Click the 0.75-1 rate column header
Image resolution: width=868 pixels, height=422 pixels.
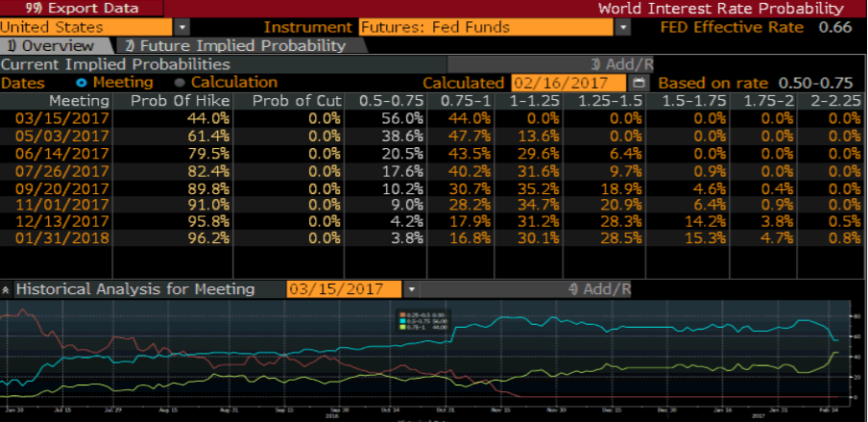(x=466, y=101)
